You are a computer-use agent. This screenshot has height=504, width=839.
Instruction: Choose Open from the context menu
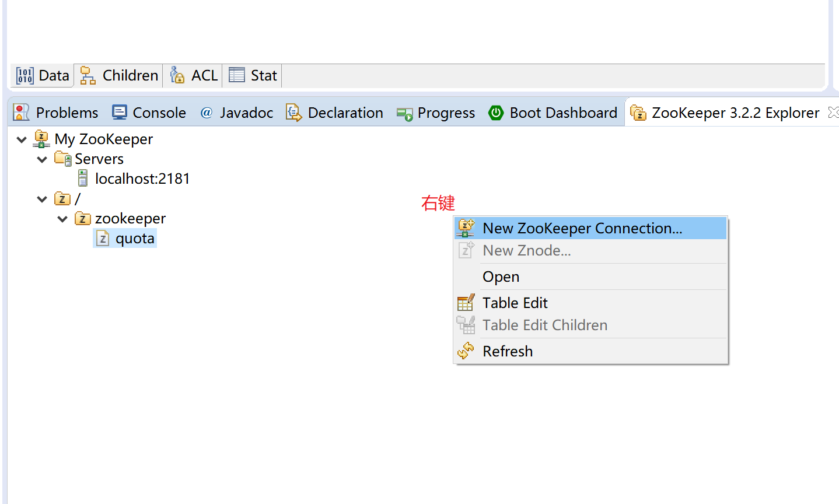coord(501,276)
